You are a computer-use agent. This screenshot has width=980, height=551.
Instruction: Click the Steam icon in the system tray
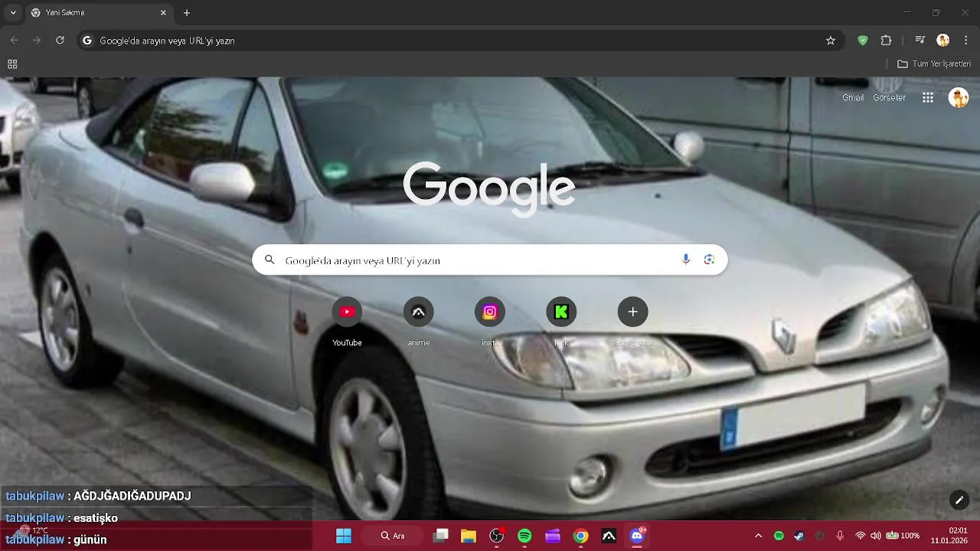799,536
